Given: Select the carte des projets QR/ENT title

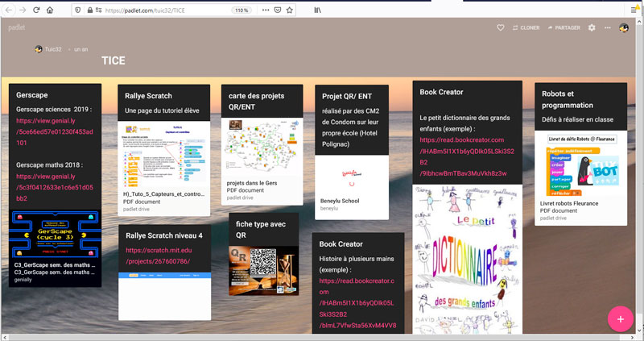Looking at the screenshot, I should [x=256, y=102].
